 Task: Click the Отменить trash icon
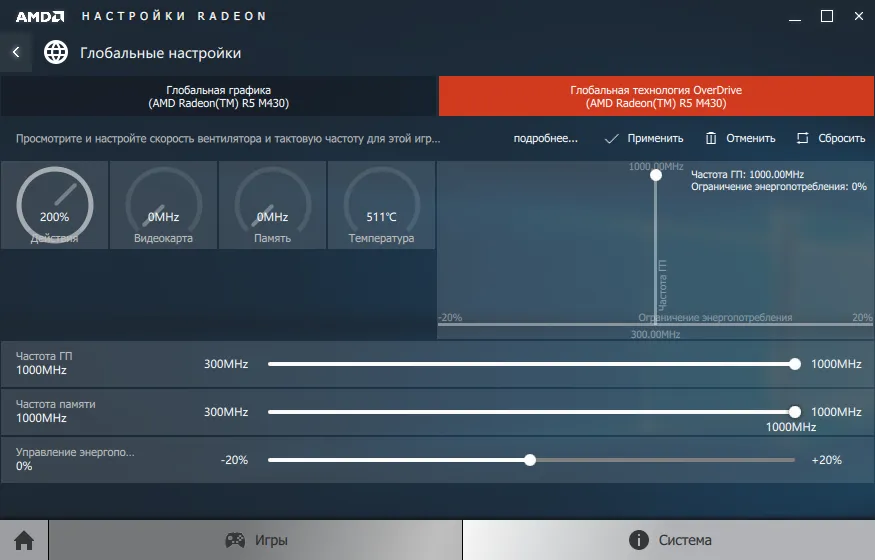(711, 138)
